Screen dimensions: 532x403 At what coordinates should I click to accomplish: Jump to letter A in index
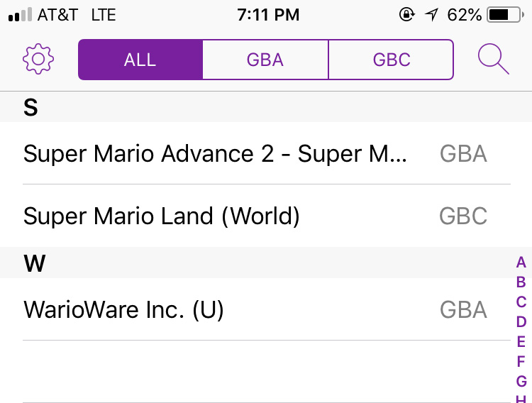click(521, 263)
